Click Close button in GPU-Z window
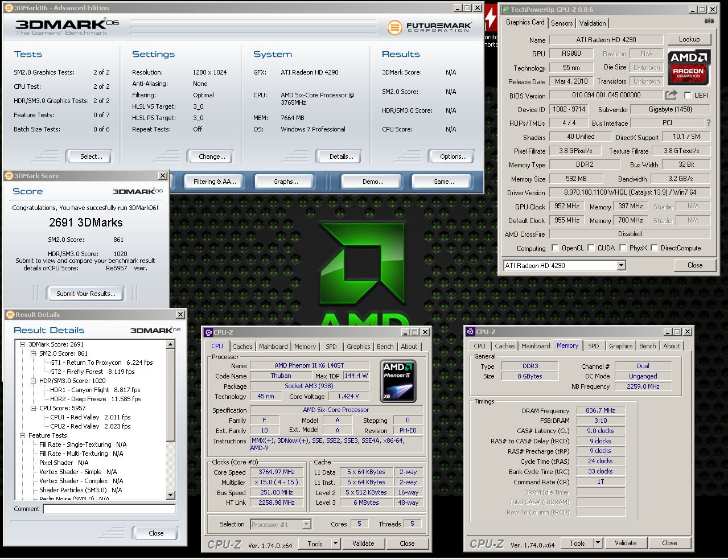 point(694,265)
